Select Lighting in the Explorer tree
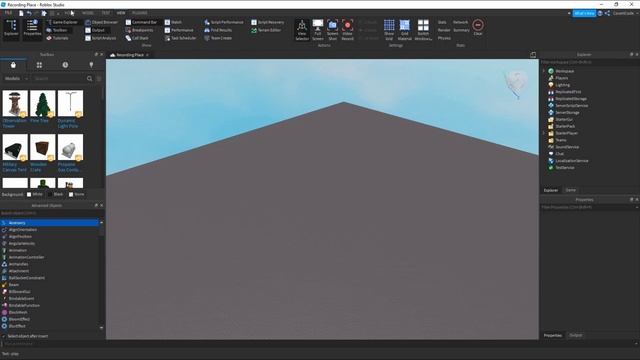This screenshot has height=360, width=640. (x=562, y=85)
